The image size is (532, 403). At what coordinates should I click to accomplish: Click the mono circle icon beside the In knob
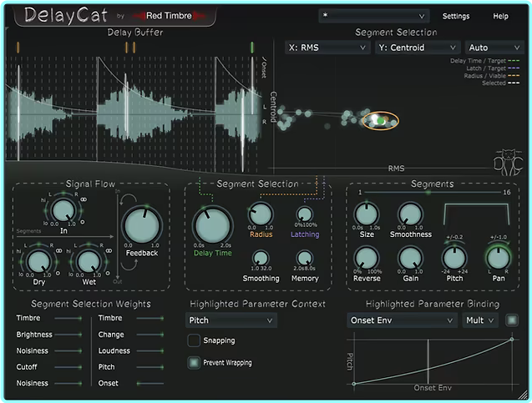83,222
